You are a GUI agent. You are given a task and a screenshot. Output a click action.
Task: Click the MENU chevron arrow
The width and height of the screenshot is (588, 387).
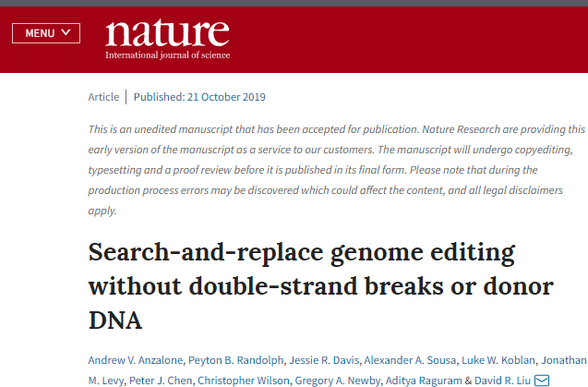pyautogui.click(x=66, y=32)
